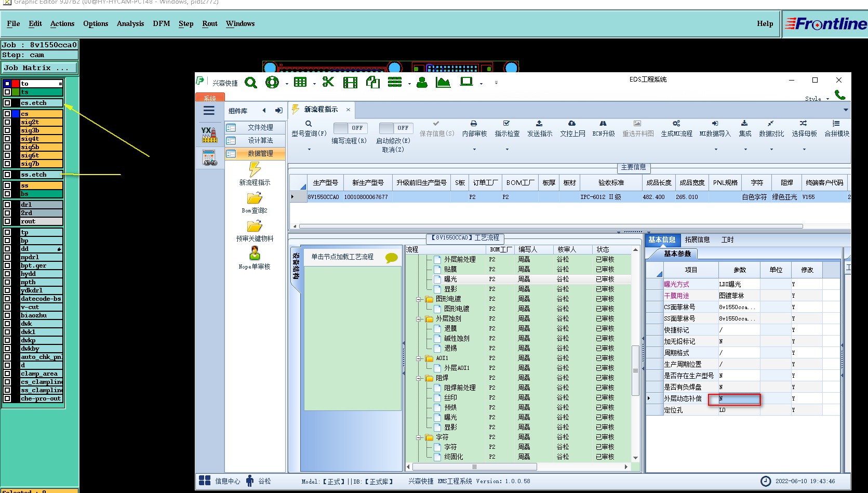Viewport: 868px width, 493px height.
Task: Click the green film strip icon
Action: coord(351,82)
